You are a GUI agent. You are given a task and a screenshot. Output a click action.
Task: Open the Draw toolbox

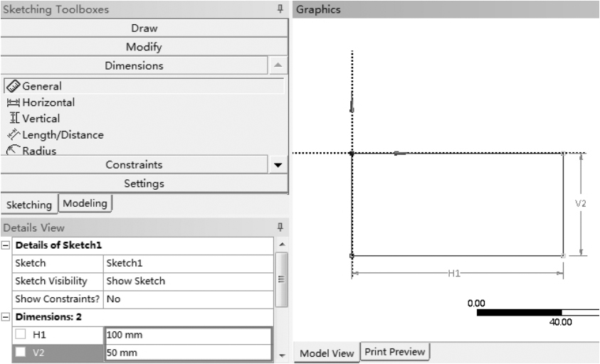tap(144, 28)
